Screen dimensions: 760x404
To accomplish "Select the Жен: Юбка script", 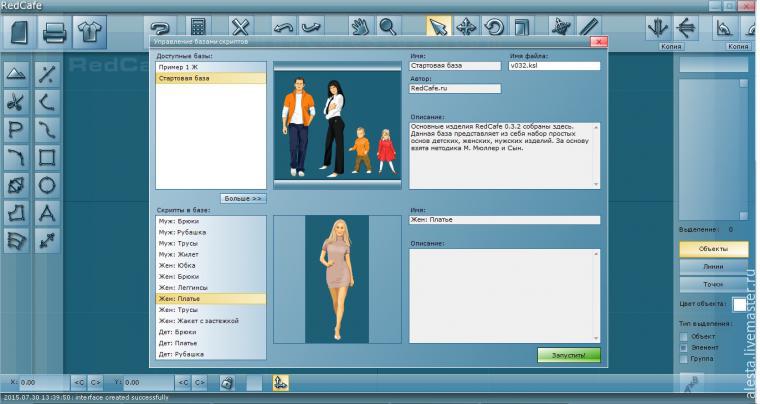I will point(211,265).
